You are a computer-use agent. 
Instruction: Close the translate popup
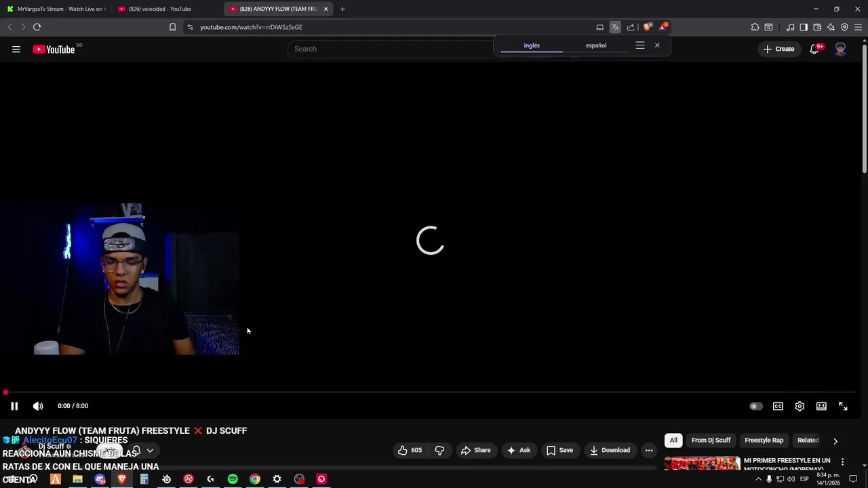tap(657, 45)
